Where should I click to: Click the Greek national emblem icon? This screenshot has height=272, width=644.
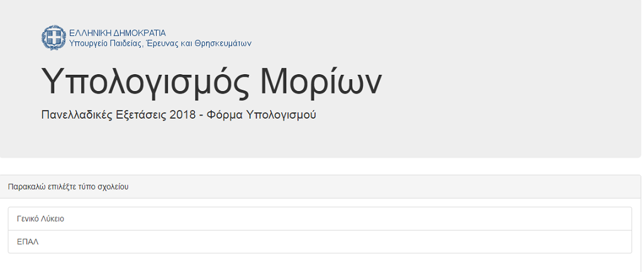54,38
